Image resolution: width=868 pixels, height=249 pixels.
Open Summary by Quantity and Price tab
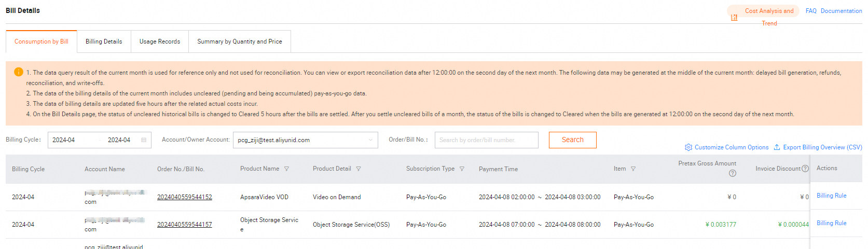tap(240, 41)
